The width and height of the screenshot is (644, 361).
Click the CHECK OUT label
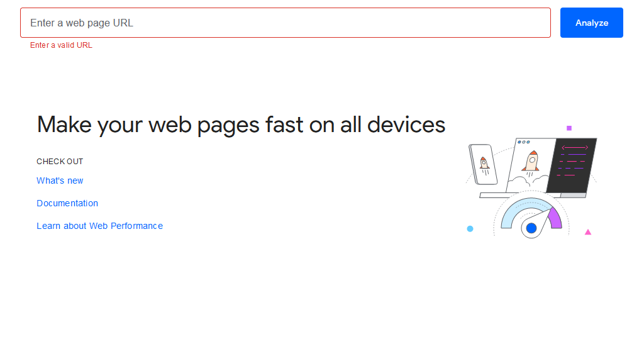[x=60, y=162]
